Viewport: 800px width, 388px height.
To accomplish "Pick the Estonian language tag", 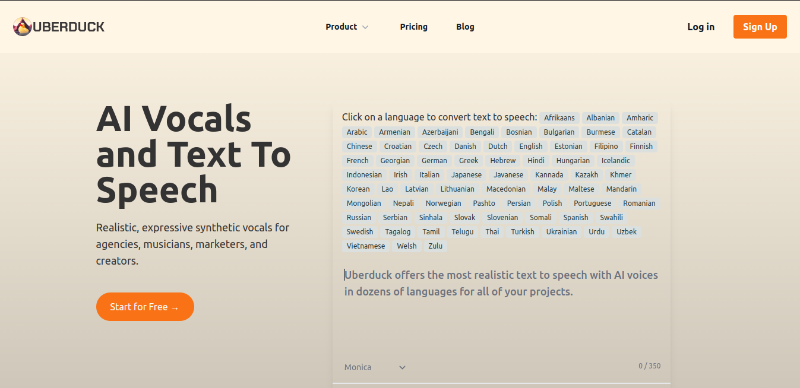I will pos(568,147).
